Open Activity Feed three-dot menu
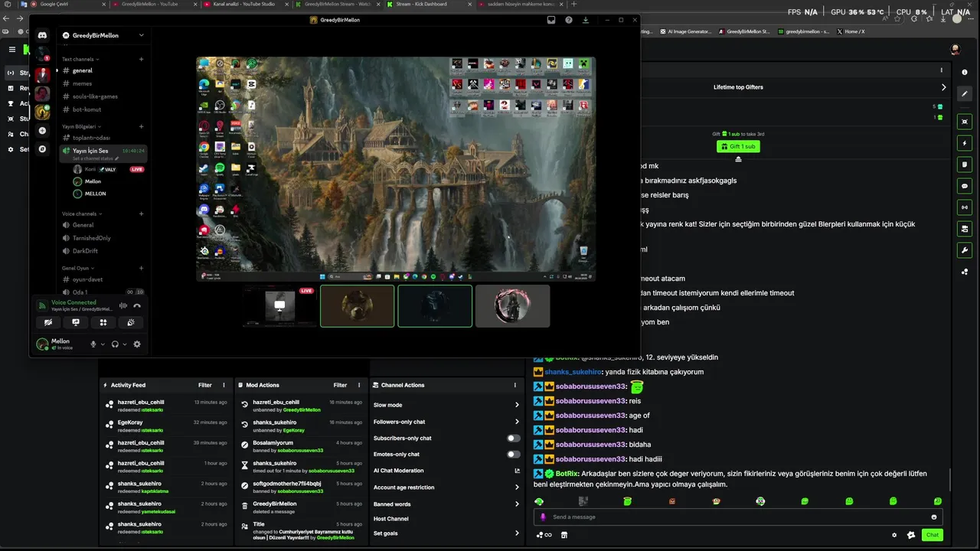The width and height of the screenshot is (980, 551). (224, 385)
